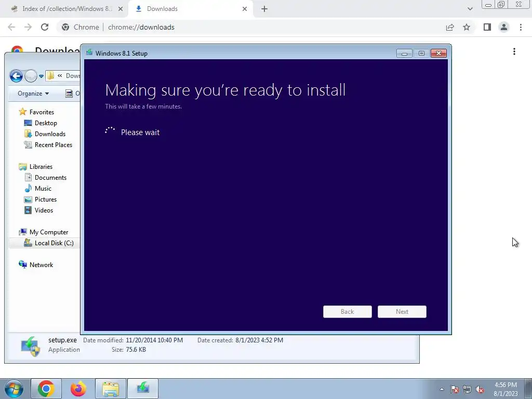Click the Action Center flag tray icon
Image resolution: width=532 pixels, height=399 pixels.
[455, 390]
